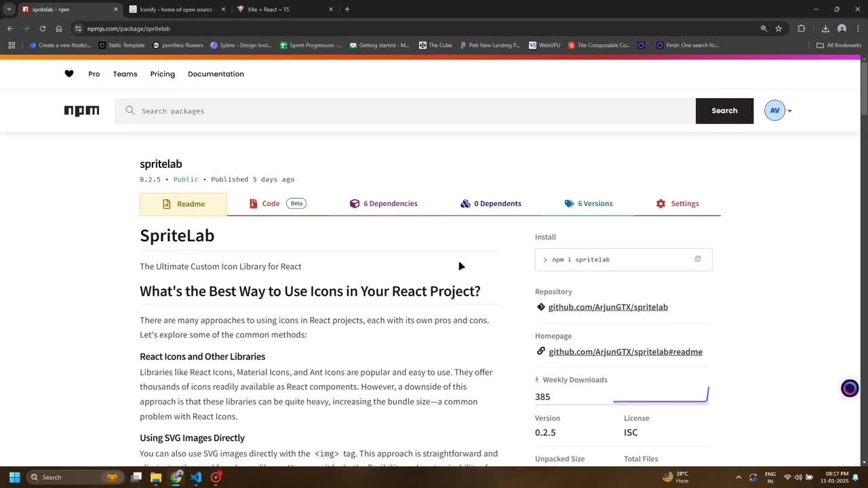868x488 pixels.
Task: Open the Spline - Design tool bookmark
Action: tap(241, 45)
